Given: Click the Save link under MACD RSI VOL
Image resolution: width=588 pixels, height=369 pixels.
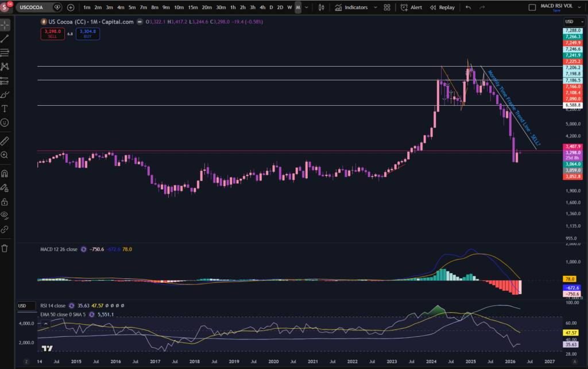Looking at the screenshot, I should (x=556, y=11).
